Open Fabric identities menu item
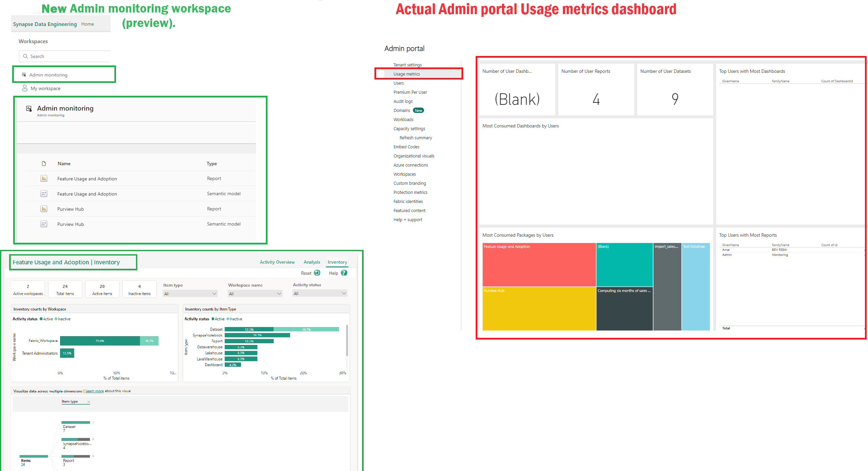 click(x=408, y=201)
